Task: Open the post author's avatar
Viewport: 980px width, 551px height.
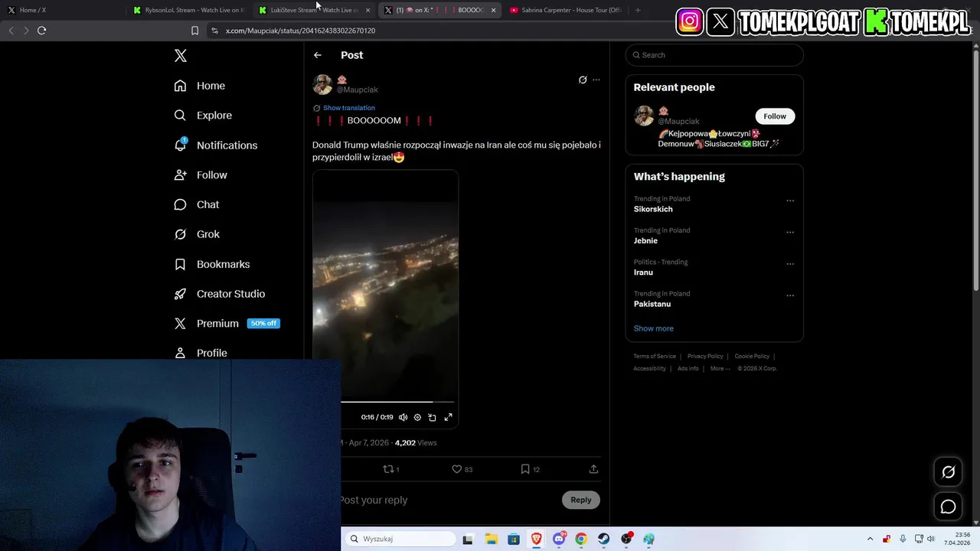Action: pyautogui.click(x=322, y=84)
